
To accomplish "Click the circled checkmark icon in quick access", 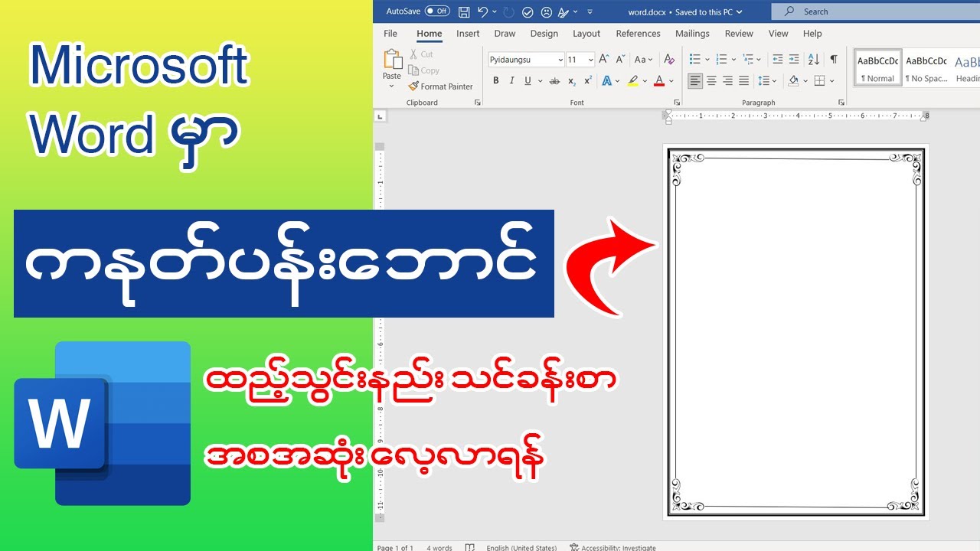I will point(528,12).
